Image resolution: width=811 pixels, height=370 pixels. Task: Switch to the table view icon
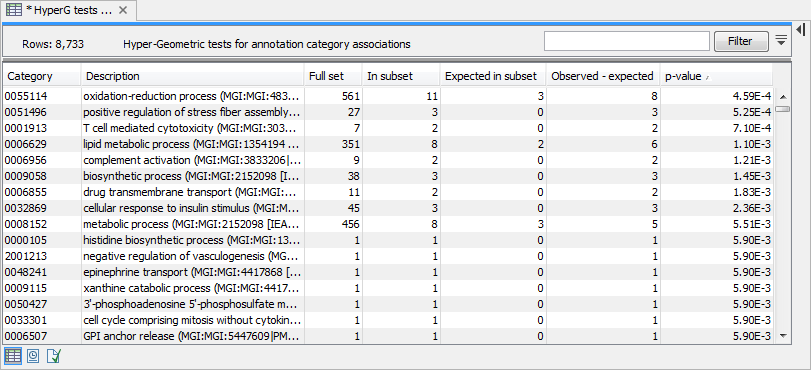[13, 356]
